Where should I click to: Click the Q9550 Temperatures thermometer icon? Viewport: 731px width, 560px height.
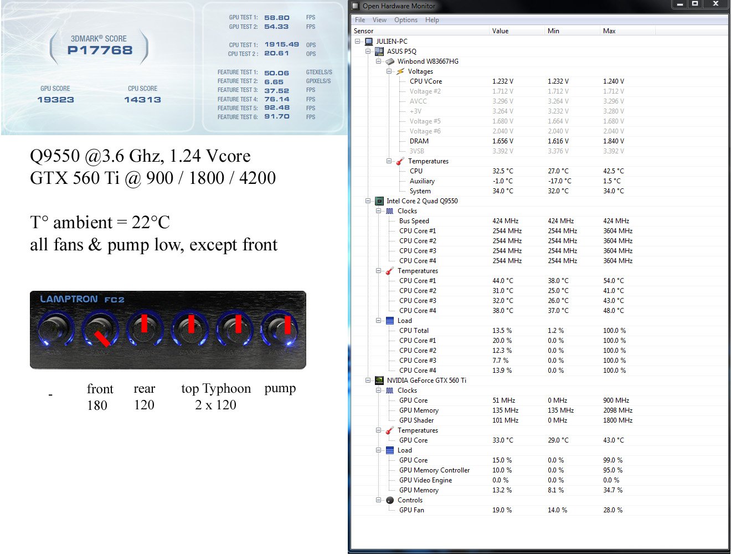click(x=390, y=271)
